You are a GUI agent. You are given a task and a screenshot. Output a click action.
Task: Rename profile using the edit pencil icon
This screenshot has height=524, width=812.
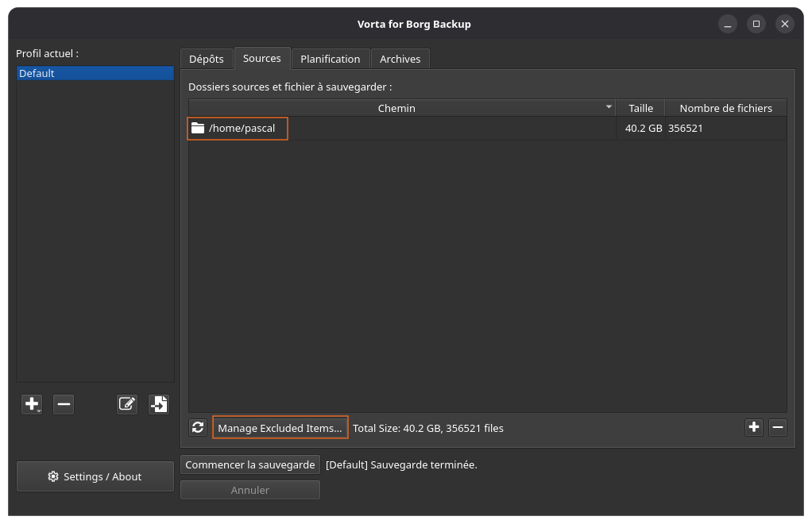tap(127, 404)
